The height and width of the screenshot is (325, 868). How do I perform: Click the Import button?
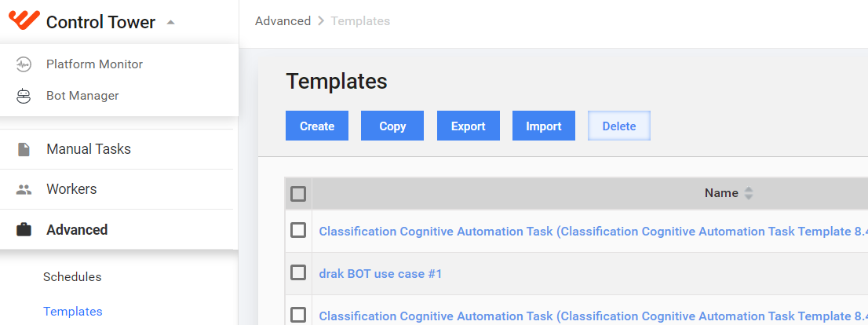coord(544,126)
